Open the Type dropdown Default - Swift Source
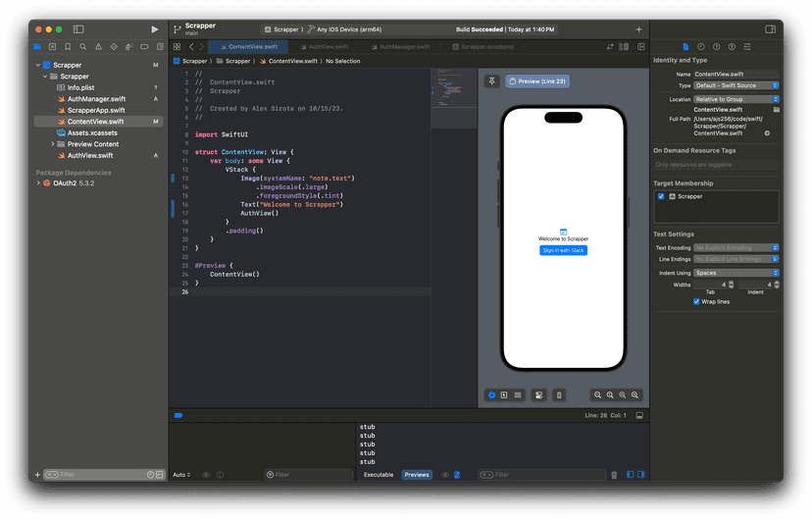Screen dimensions: 812x520 point(736,85)
